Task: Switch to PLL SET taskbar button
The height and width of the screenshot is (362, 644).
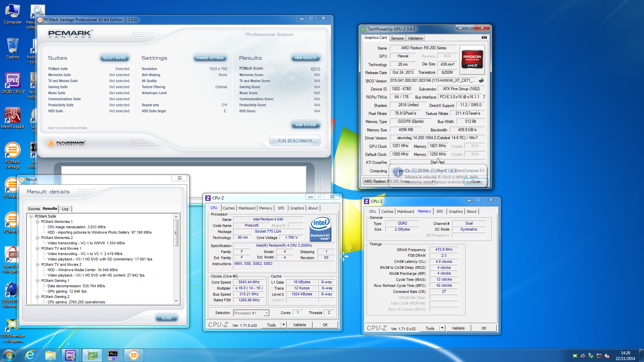Action: pyautogui.click(x=113, y=355)
